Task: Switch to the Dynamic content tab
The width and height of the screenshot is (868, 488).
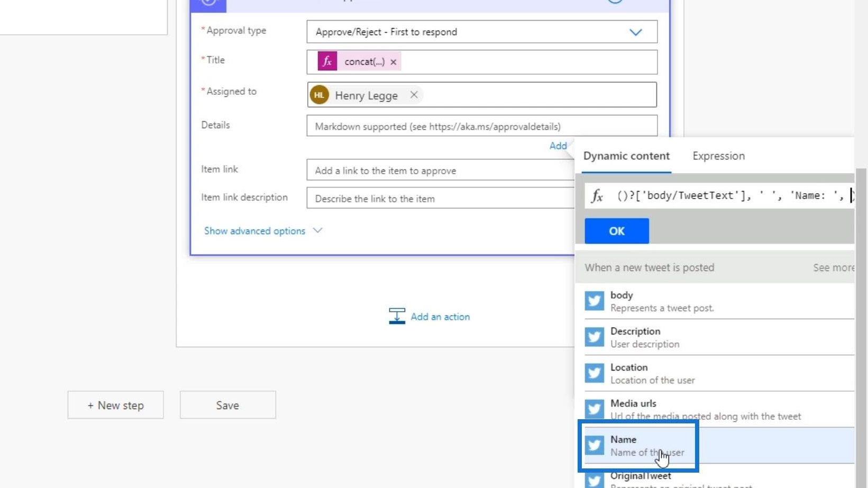Action: pos(626,156)
